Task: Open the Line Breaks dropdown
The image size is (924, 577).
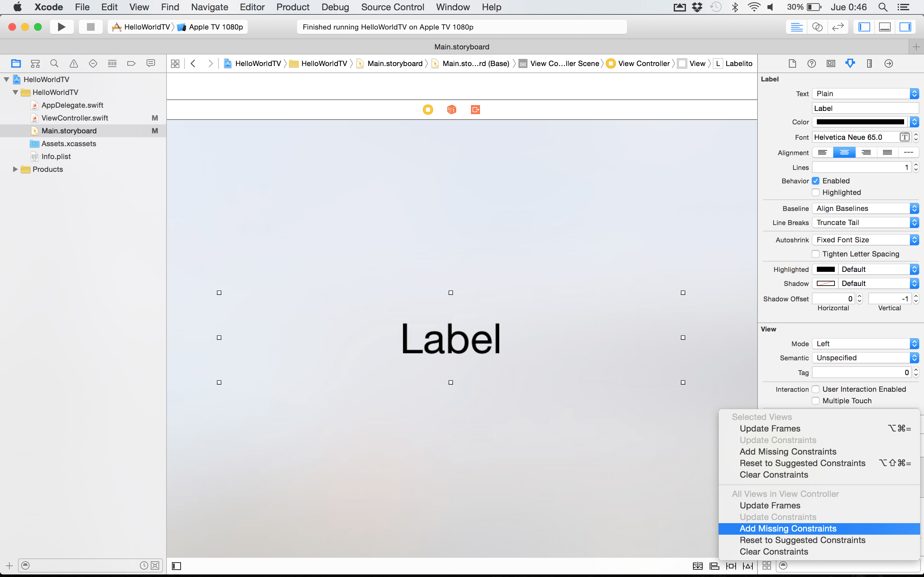Action: 865,222
